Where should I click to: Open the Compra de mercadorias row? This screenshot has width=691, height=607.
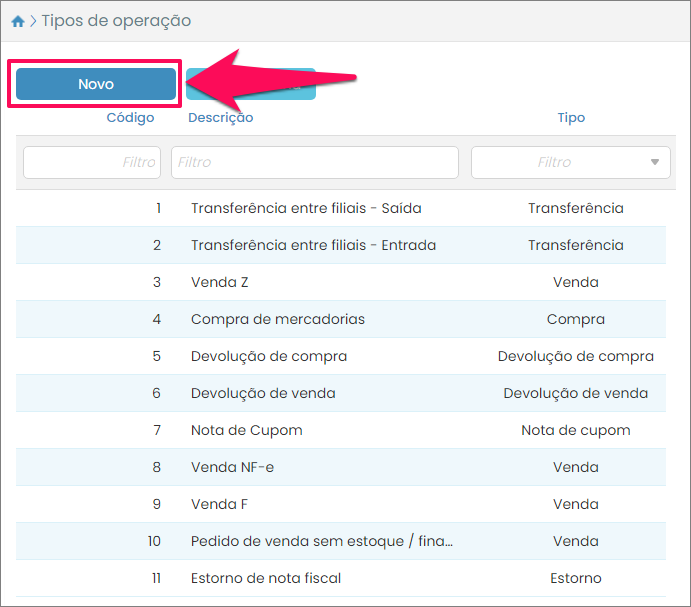coord(278,319)
